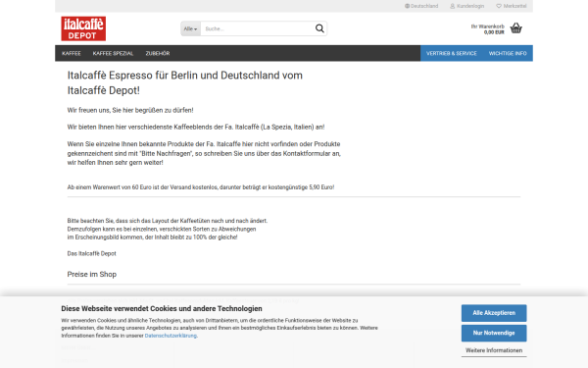Screen dimensions: 588x368
Task: Open the Kaffee Spezial menu
Action: click(113, 53)
